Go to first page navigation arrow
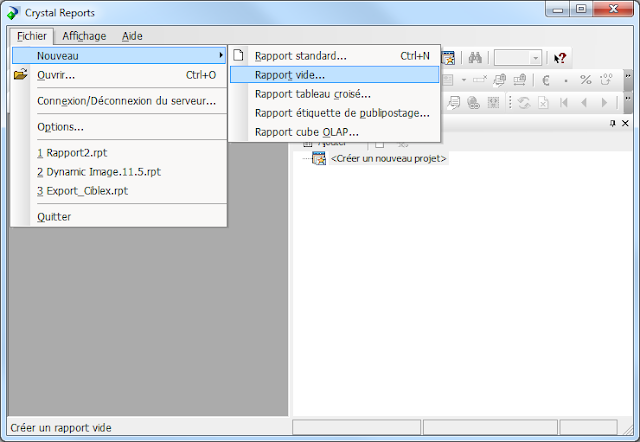This screenshot has height=442, width=640. pyautogui.click(x=564, y=102)
